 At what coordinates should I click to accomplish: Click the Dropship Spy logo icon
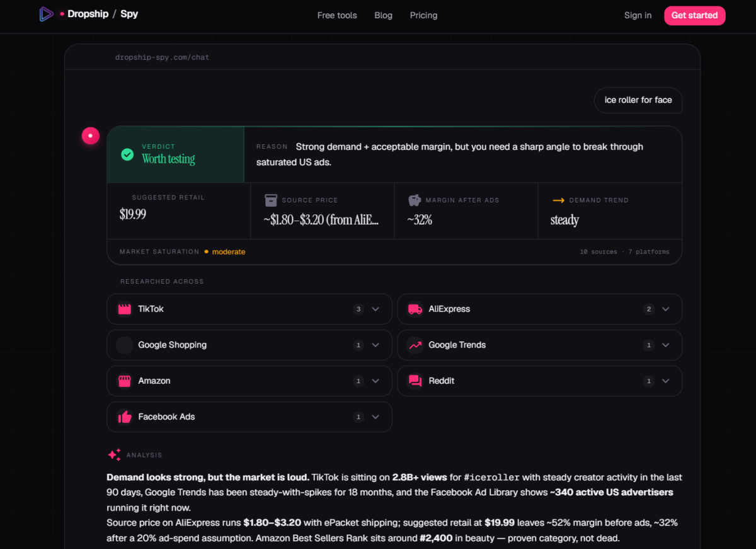click(x=47, y=14)
